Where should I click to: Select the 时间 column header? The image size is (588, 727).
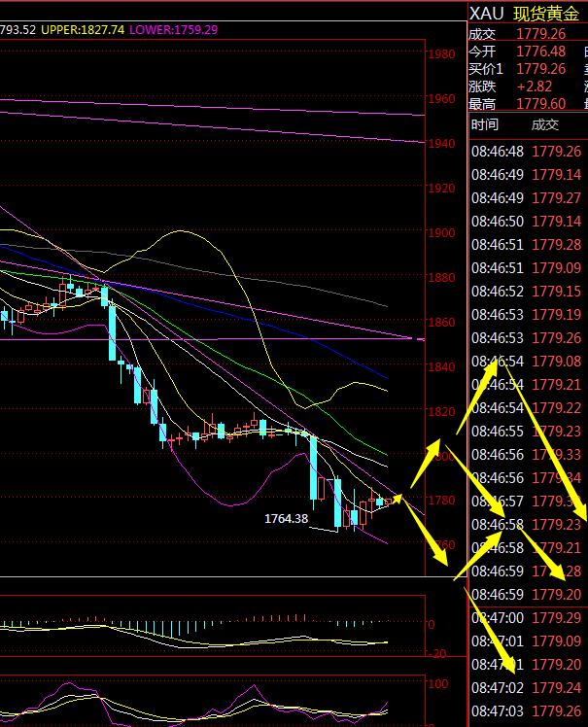tap(485, 124)
